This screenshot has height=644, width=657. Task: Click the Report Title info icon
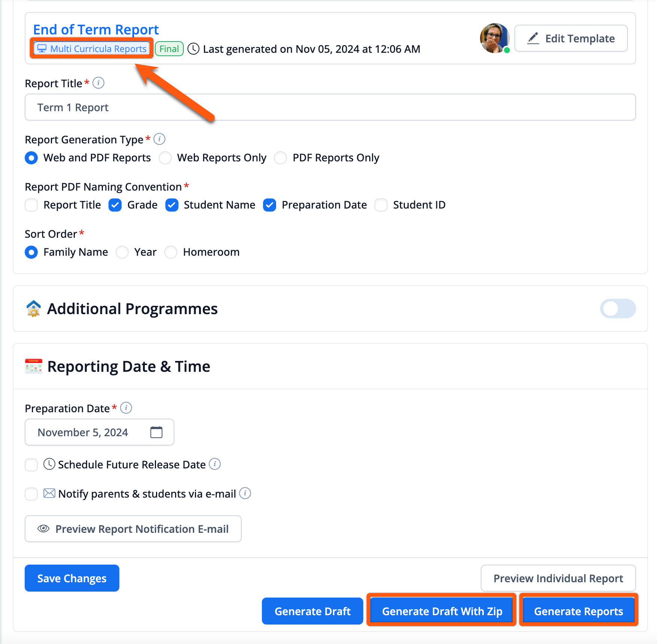pyautogui.click(x=98, y=83)
